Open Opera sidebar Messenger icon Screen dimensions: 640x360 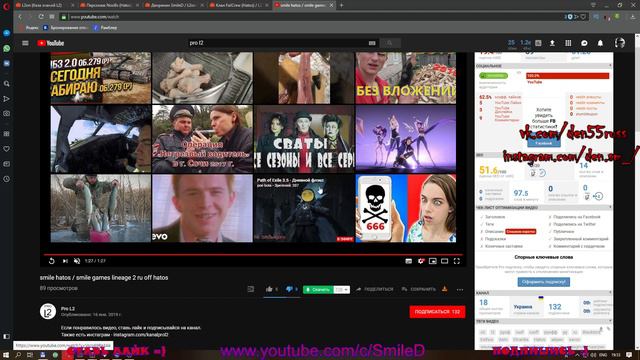coord(7,33)
